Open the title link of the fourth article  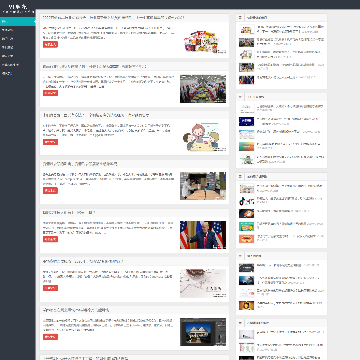tap(80, 164)
